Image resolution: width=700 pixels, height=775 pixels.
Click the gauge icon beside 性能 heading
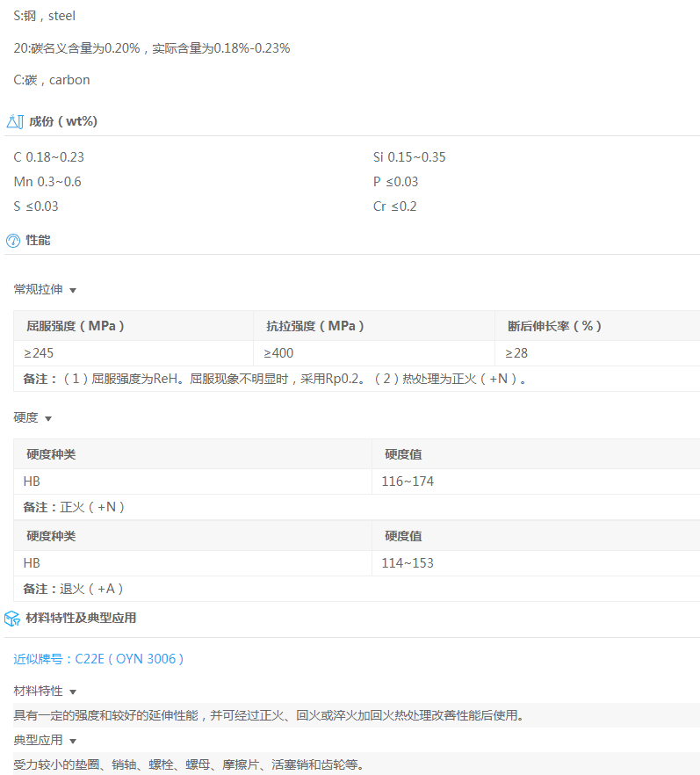coord(13,240)
